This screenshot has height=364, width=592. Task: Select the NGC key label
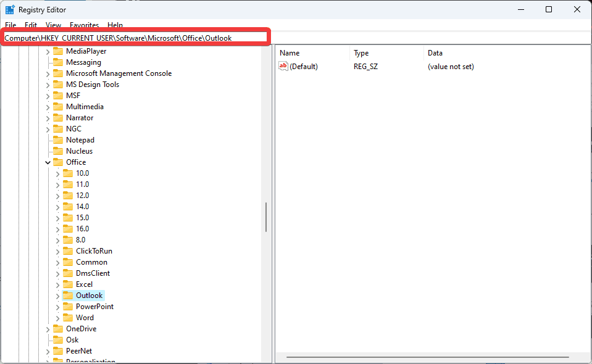tap(73, 128)
